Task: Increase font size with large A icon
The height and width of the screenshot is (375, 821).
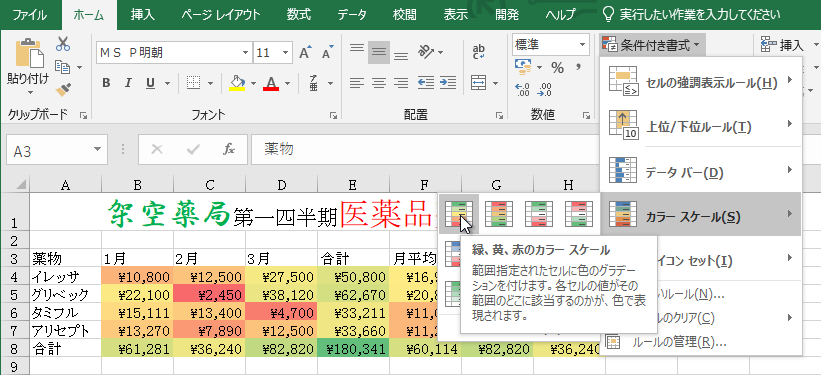Action: tap(305, 53)
